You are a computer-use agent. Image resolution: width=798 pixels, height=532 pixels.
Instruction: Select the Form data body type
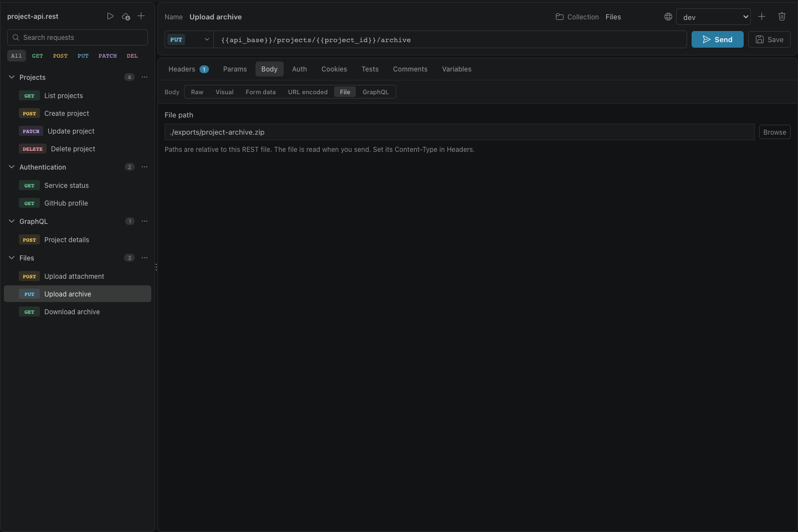point(260,92)
